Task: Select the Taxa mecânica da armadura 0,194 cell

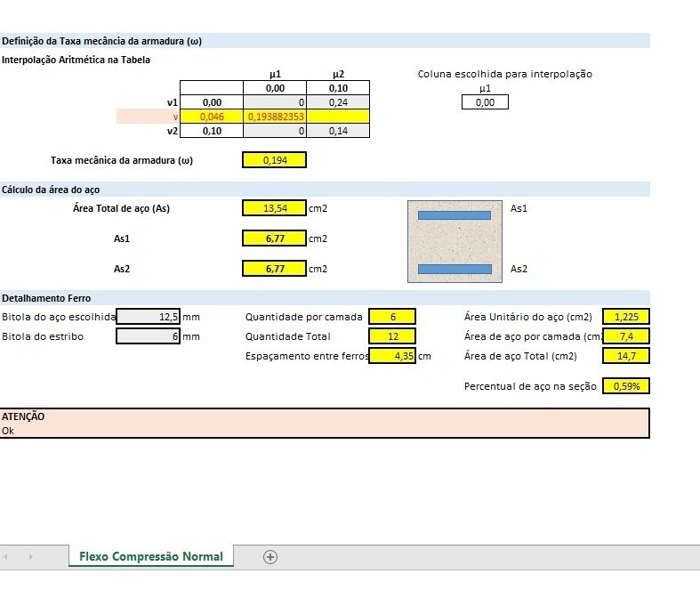Action: (274, 160)
